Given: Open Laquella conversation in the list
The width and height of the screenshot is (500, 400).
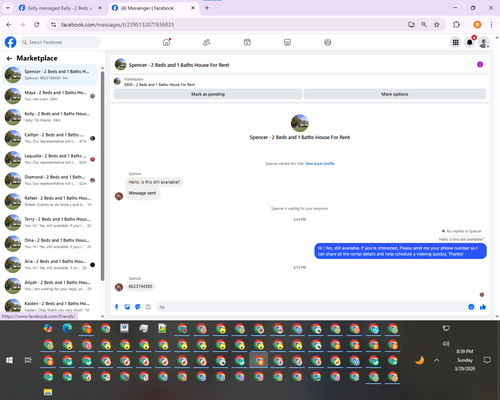Looking at the screenshot, I should (50, 159).
